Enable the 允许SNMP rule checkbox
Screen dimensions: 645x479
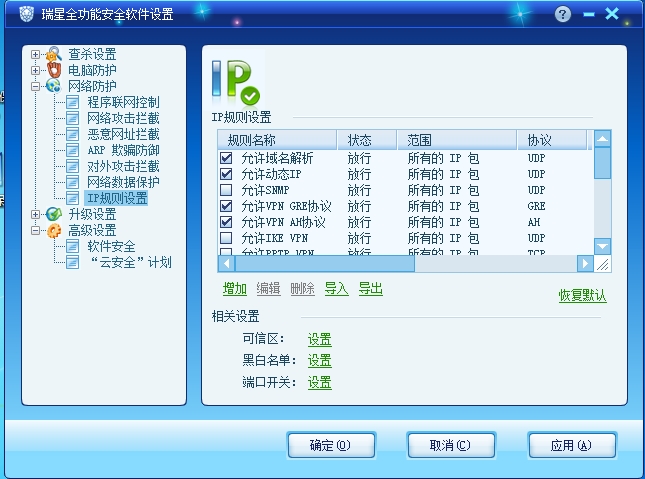click(x=226, y=190)
